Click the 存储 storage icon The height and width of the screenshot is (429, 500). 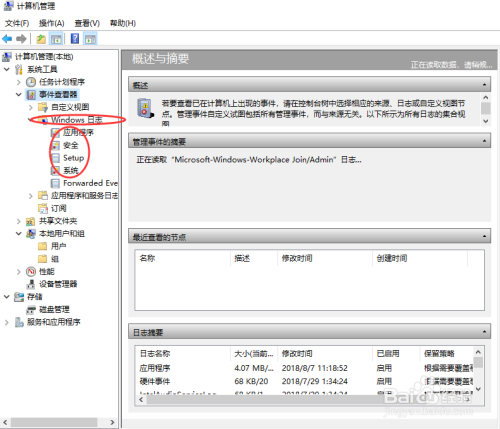[19, 297]
